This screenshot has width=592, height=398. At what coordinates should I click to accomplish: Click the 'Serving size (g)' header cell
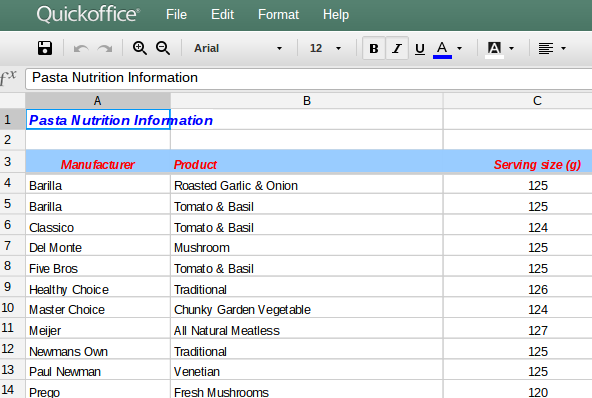(518, 162)
